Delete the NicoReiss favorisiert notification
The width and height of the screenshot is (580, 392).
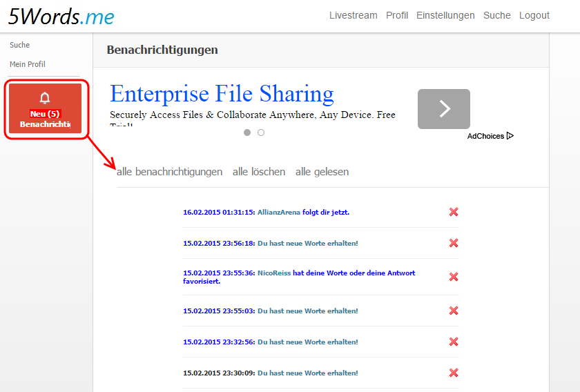click(x=454, y=277)
